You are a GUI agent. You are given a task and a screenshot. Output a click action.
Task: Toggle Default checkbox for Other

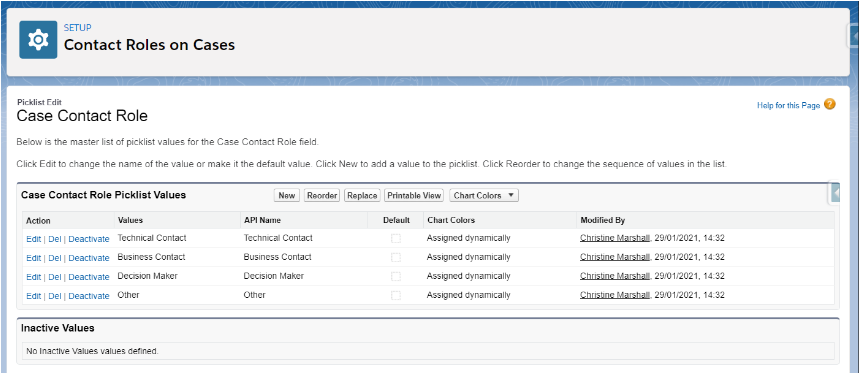pos(396,296)
